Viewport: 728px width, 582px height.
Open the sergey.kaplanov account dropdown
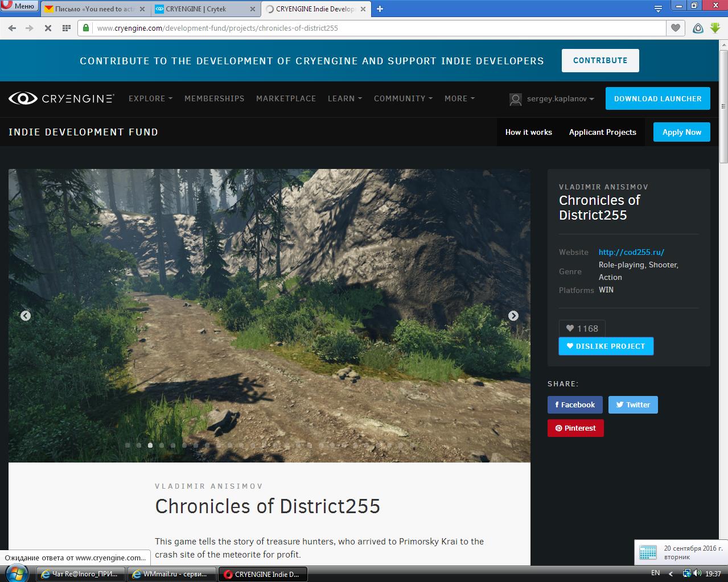pyautogui.click(x=560, y=99)
